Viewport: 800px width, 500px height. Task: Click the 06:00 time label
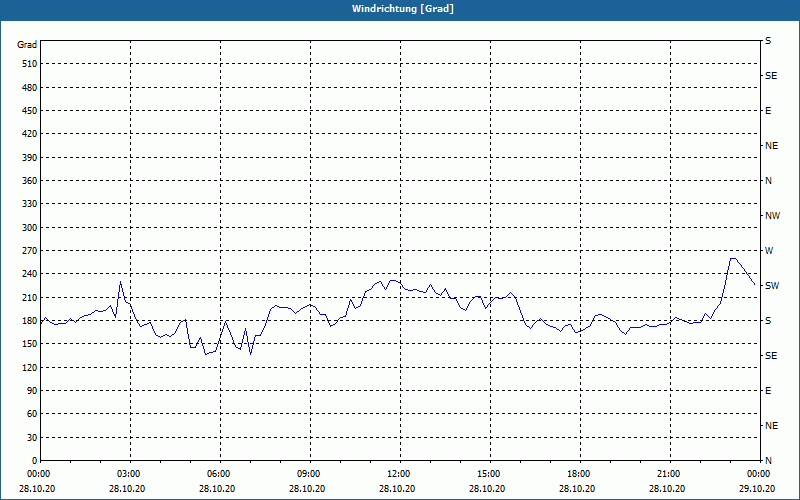coord(220,474)
